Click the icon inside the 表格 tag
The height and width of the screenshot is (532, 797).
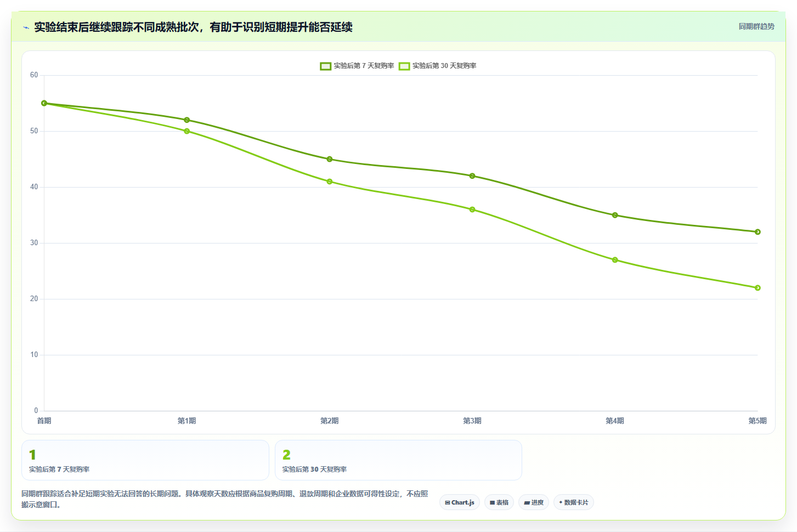tap(493, 502)
